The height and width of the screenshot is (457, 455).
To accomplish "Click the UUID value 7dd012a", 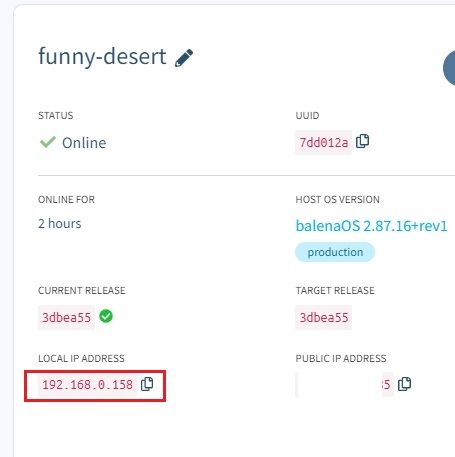I will (324, 143).
